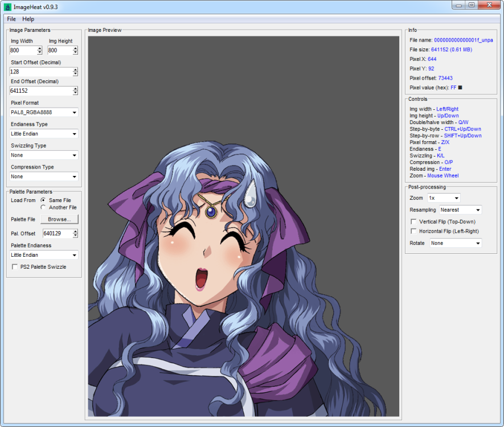Click the ImageHeat app icon in title bar
This screenshot has width=504, height=427.
pos(7,7)
